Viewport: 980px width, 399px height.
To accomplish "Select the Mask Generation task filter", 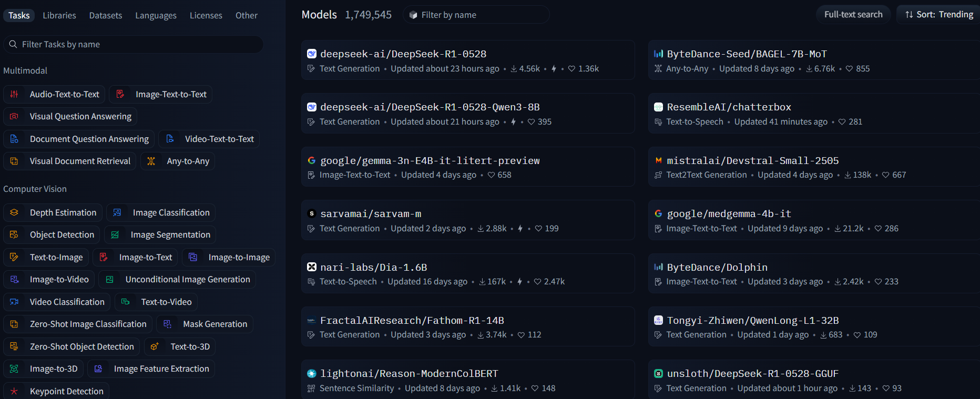I will pos(205,324).
